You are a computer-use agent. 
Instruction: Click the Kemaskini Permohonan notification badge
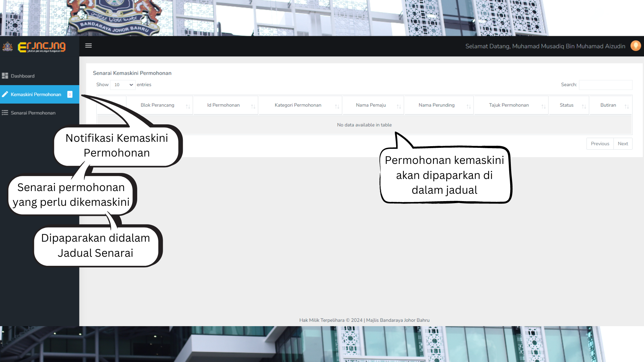(70, 94)
